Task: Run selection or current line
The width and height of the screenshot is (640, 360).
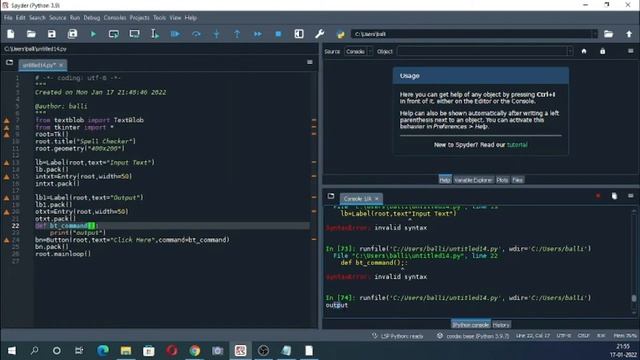Action: pos(155,34)
